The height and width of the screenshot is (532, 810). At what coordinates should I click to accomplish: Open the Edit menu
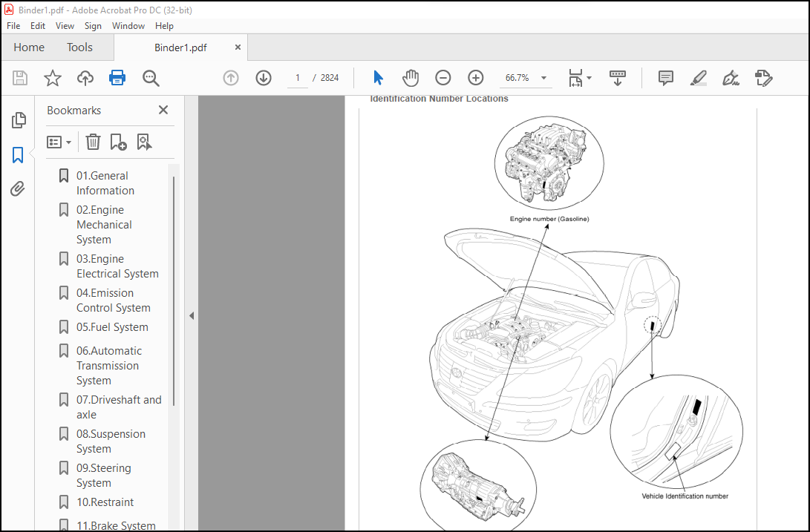[38, 26]
